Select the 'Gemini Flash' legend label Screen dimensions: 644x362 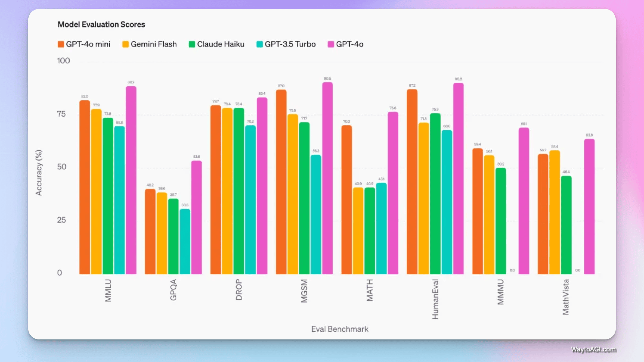coord(154,44)
